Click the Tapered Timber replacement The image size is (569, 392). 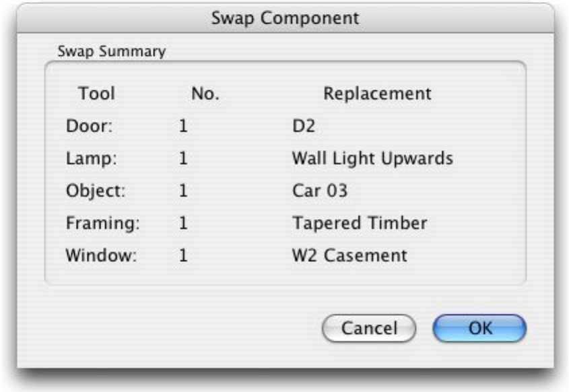pyautogui.click(x=359, y=224)
